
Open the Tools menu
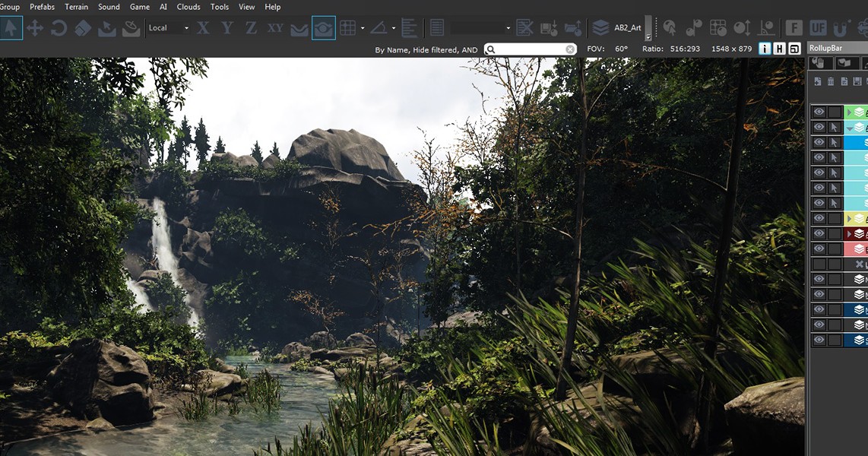click(x=219, y=7)
